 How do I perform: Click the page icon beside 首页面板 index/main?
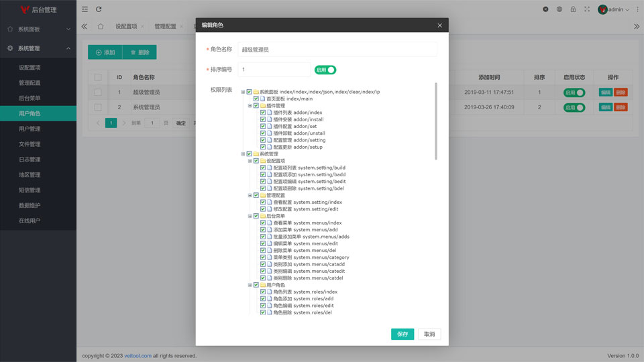click(x=263, y=99)
